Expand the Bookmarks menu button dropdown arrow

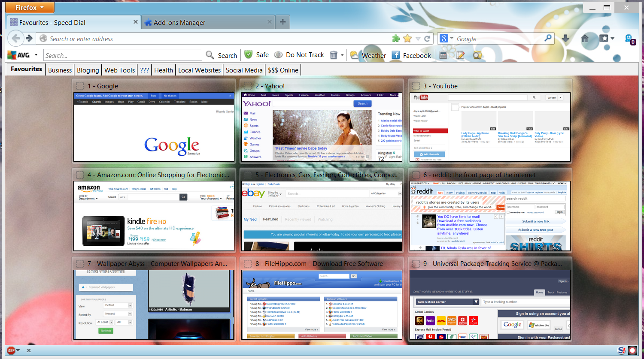(613, 39)
